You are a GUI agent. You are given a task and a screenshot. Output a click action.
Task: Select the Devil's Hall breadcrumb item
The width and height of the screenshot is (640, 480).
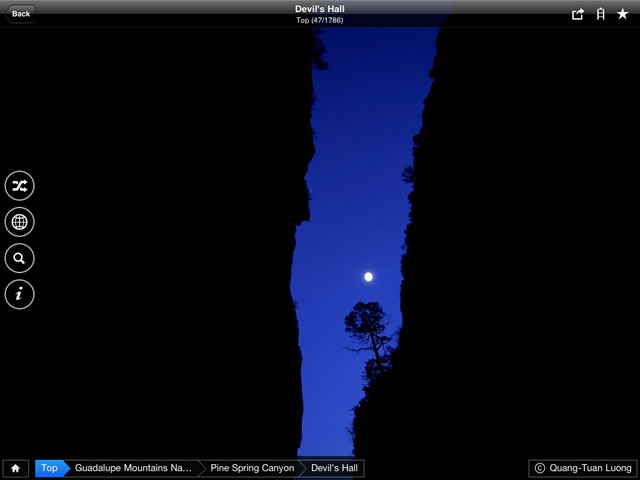[334, 468]
